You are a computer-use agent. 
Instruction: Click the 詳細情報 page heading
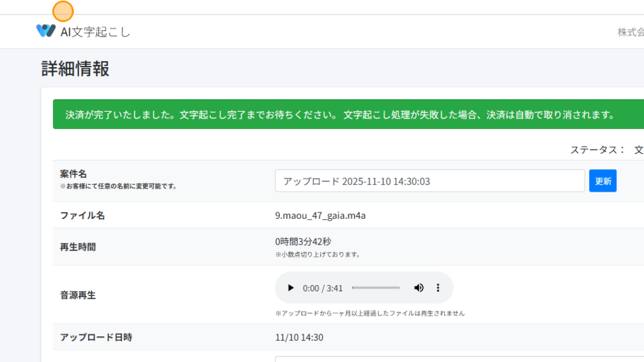point(75,69)
